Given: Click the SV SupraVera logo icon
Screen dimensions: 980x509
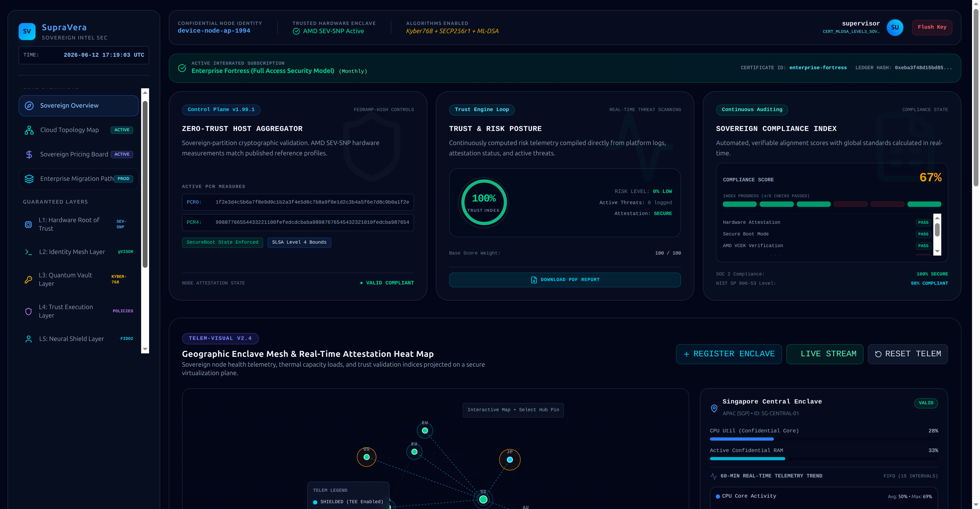Looking at the screenshot, I should (27, 32).
